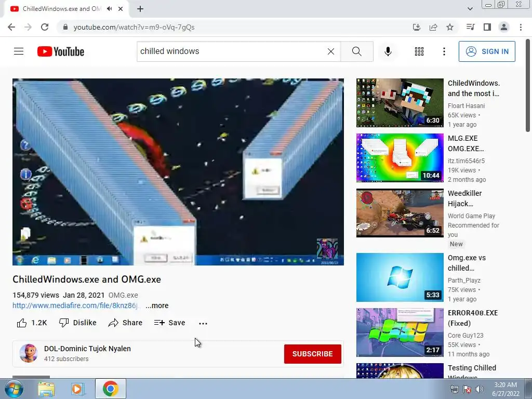Click the page vertical scrollbar
Image resolution: width=532 pixels, height=399 pixels.
(528, 86)
